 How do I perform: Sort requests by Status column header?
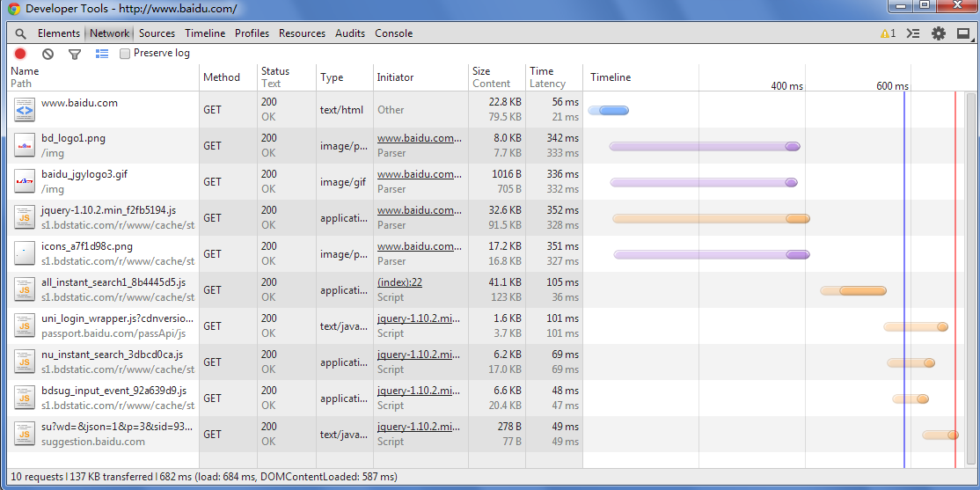coord(275,71)
